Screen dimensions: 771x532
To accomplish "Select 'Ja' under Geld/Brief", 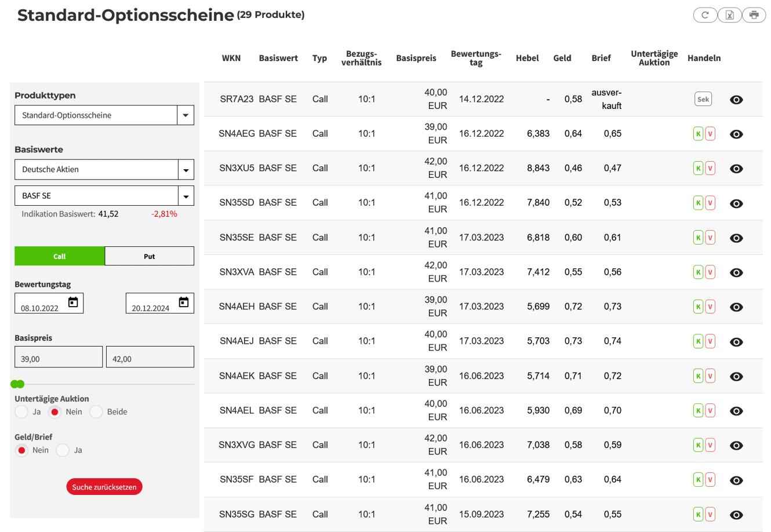I will point(63,450).
